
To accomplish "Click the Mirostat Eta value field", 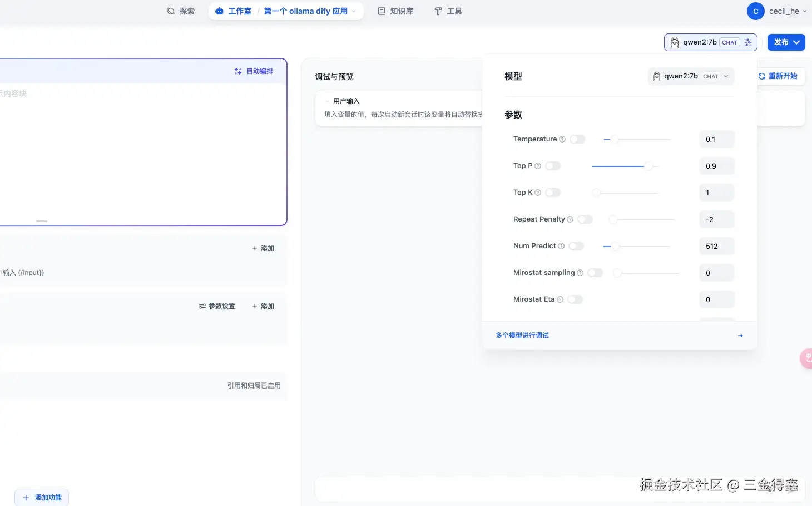I will [717, 299].
